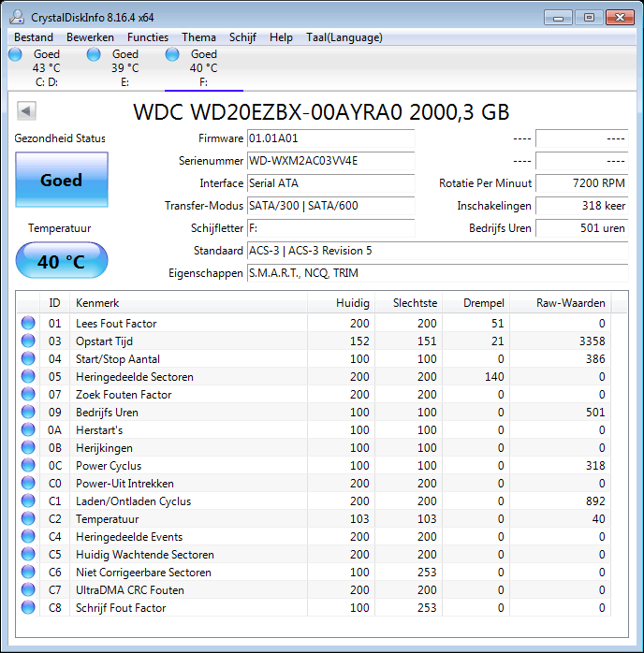This screenshot has height=653, width=644.
Task: Click the Huidig column header
Action: tap(341, 303)
